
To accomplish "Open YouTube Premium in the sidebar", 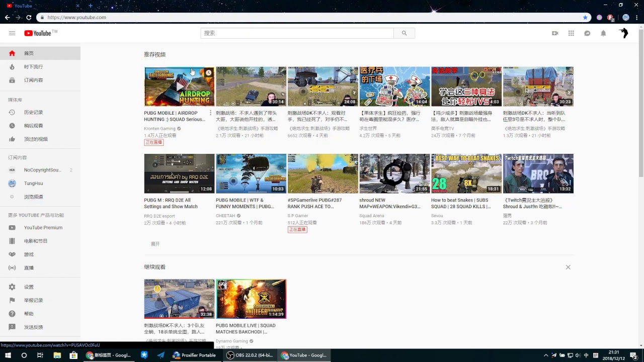I will tap(40, 228).
